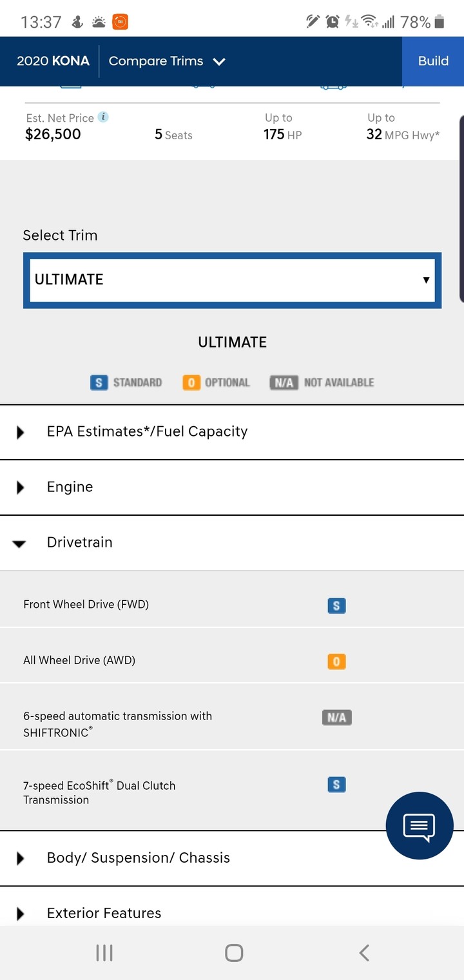464x980 pixels.
Task: Open the chat support bubble icon
Action: (x=420, y=825)
